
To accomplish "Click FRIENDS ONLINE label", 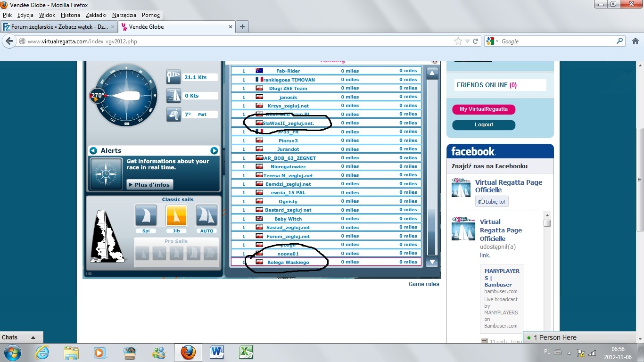I will pyautogui.click(x=487, y=85).
